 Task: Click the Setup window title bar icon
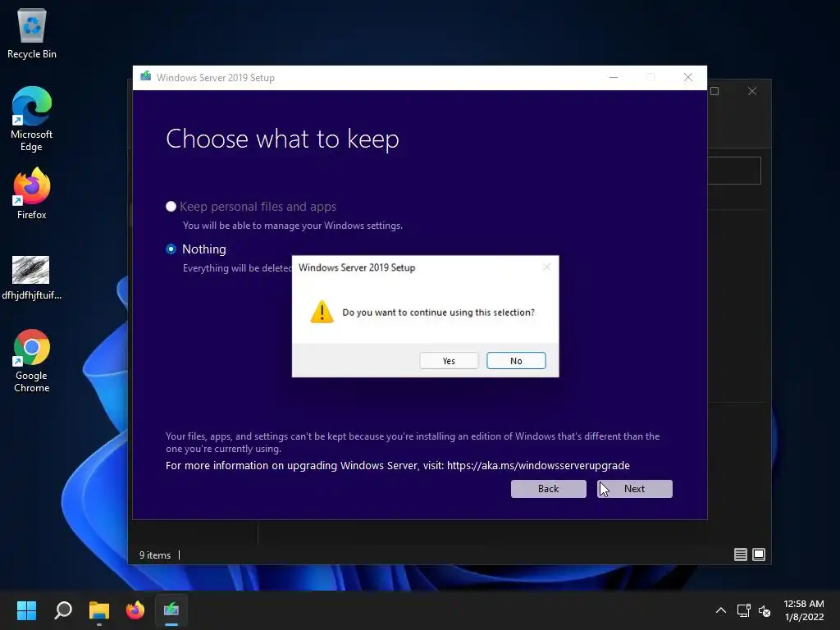point(145,76)
